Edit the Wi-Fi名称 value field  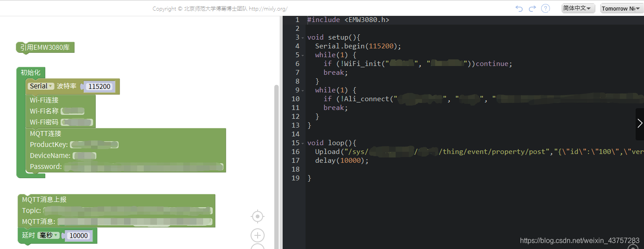pos(73,111)
